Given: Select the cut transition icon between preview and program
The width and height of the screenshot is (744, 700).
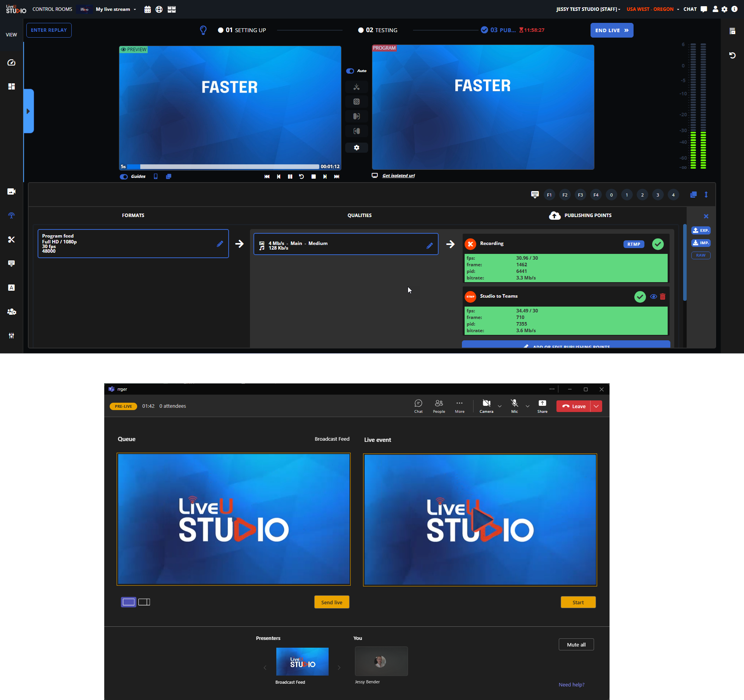Looking at the screenshot, I should [356, 87].
